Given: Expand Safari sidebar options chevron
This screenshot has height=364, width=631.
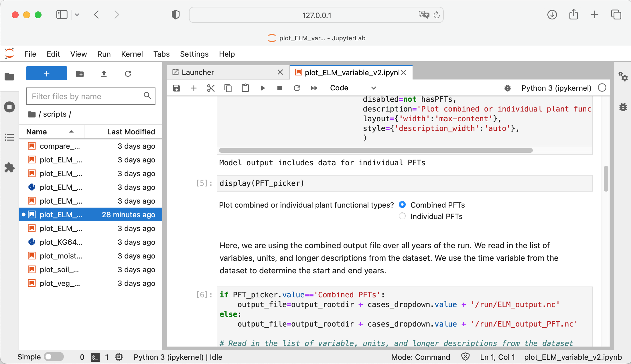Looking at the screenshot, I should (x=77, y=15).
